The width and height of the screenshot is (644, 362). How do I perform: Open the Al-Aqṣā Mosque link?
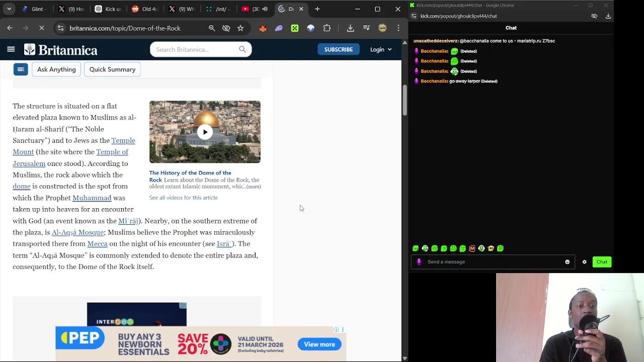point(77,232)
